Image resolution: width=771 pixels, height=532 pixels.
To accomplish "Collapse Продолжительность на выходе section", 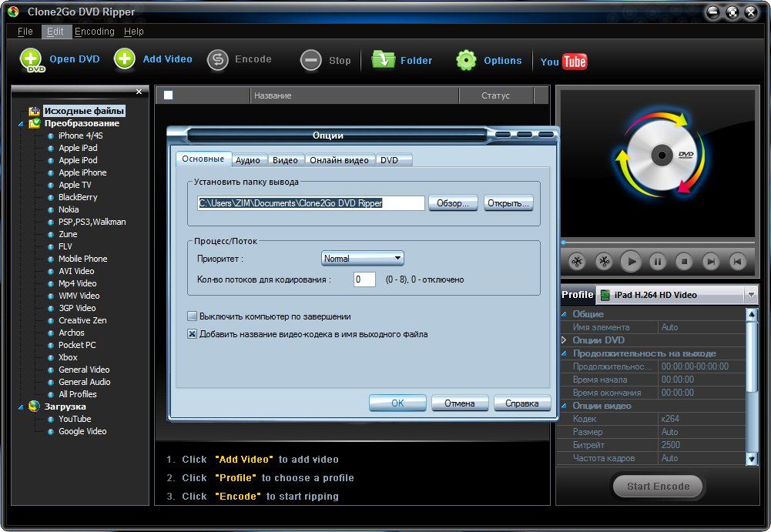I will point(564,353).
